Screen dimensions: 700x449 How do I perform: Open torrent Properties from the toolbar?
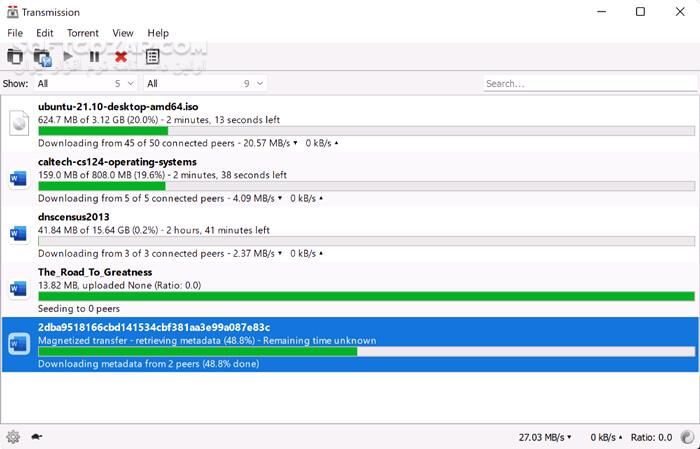pyautogui.click(x=153, y=57)
